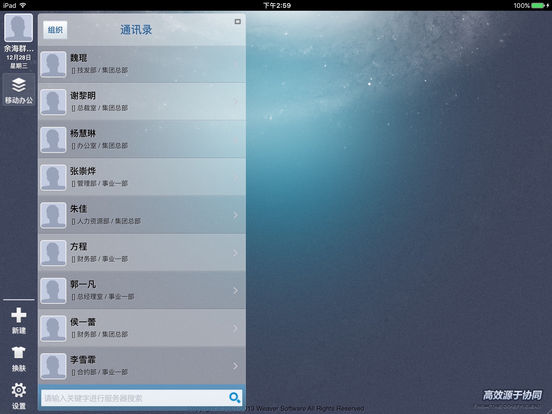This screenshot has height=414, width=552.
Task: Click the chevron on 侯一蕾 row
Action: 236,328
